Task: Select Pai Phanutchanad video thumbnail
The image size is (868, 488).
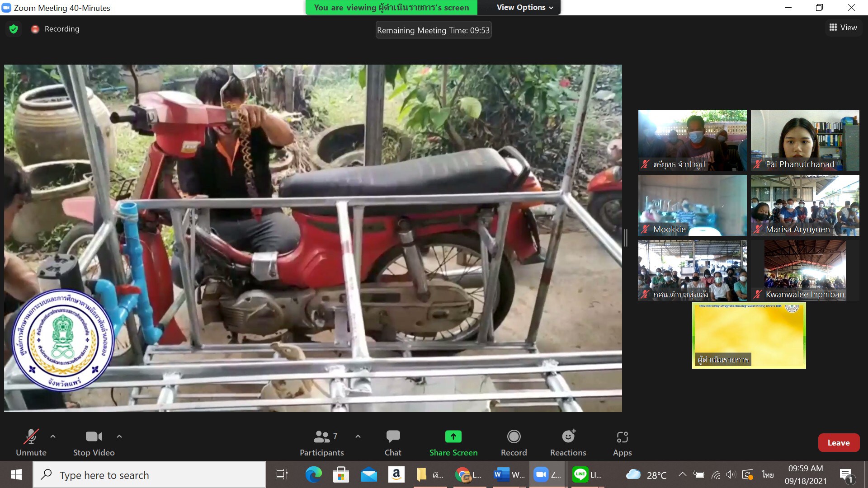Action: [805, 140]
